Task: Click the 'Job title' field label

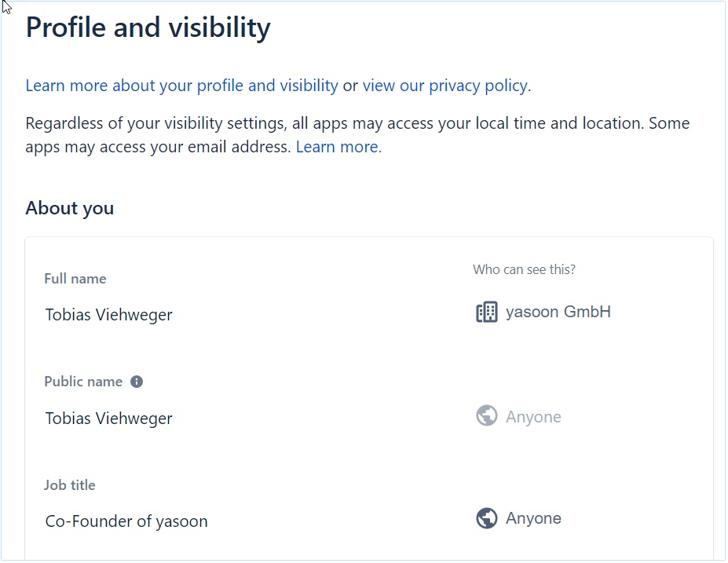Action: point(69,485)
